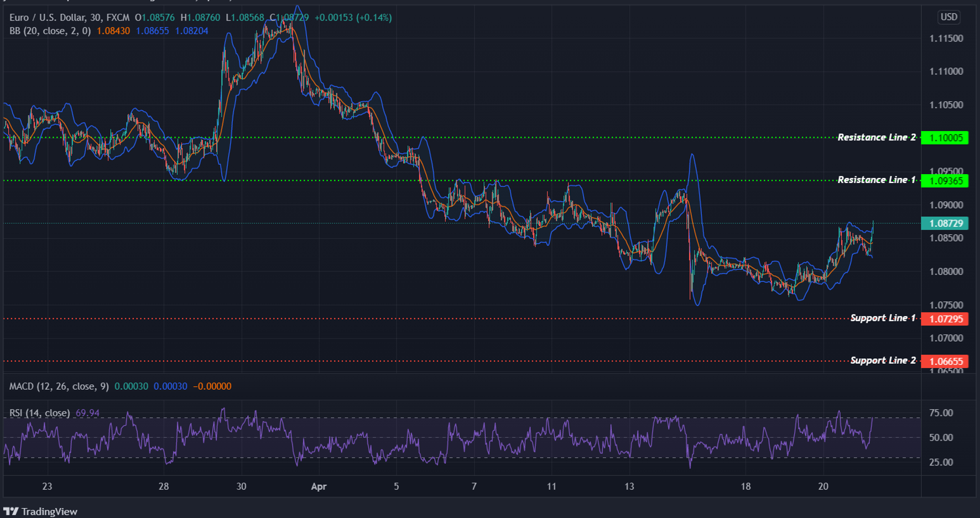The height and width of the screenshot is (518, 980).
Task: Click the Resistance Line 2 price label
Action: point(945,138)
